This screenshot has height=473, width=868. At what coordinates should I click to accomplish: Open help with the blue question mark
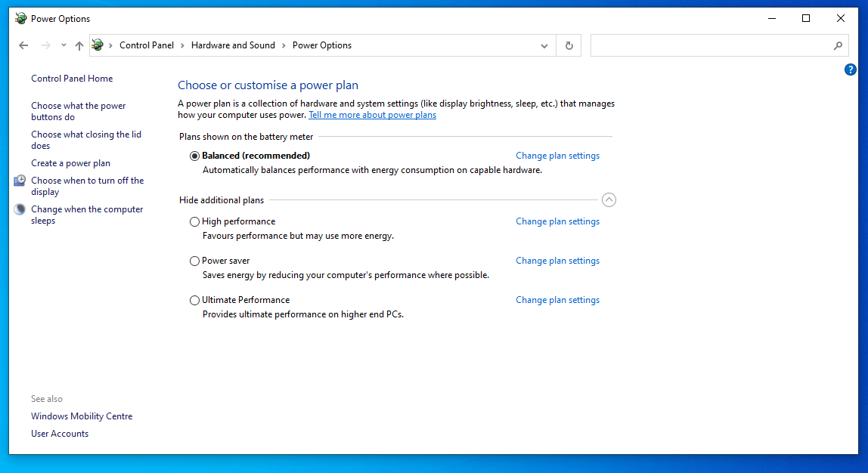coord(851,70)
